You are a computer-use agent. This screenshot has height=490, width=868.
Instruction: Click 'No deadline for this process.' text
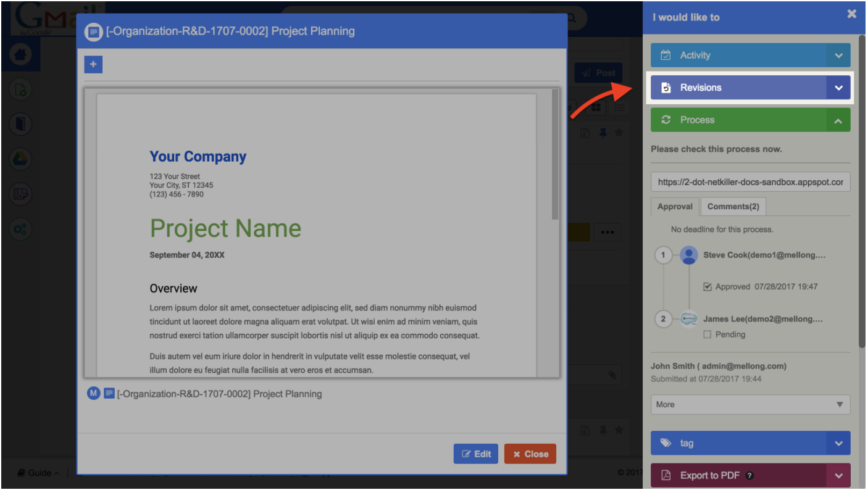point(722,229)
